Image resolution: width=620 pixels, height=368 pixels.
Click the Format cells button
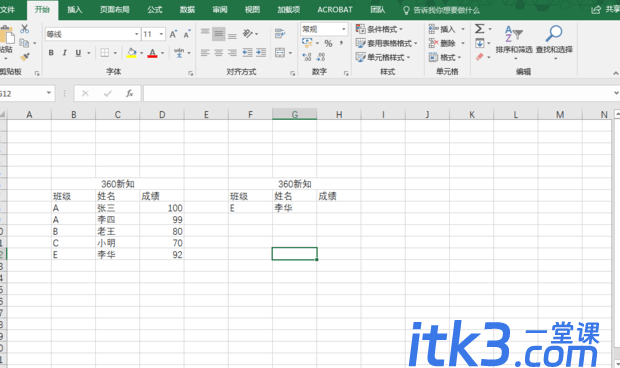click(x=445, y=58)
